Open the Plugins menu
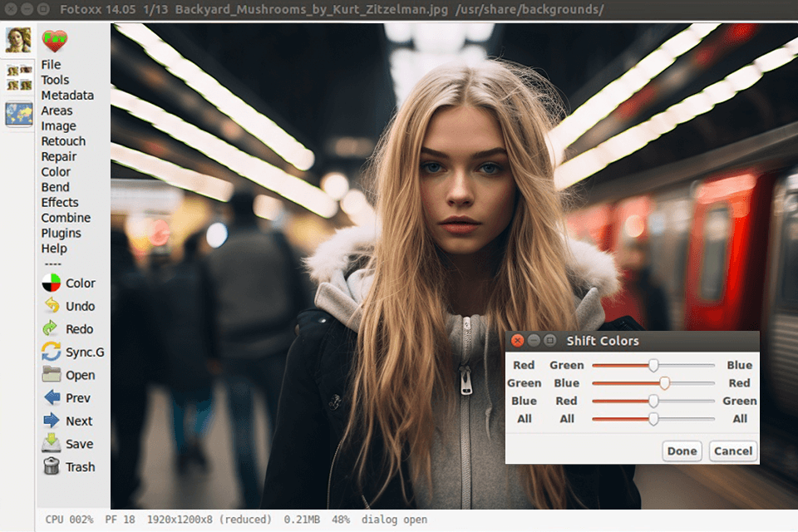798x532 pixels. [61, 233]
